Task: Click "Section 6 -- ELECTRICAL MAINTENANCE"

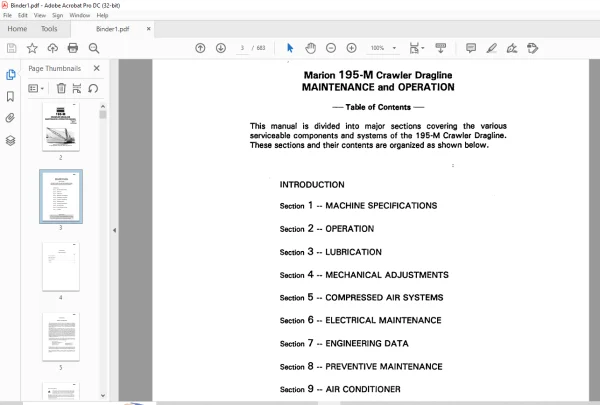Action: tap(360, 320)
